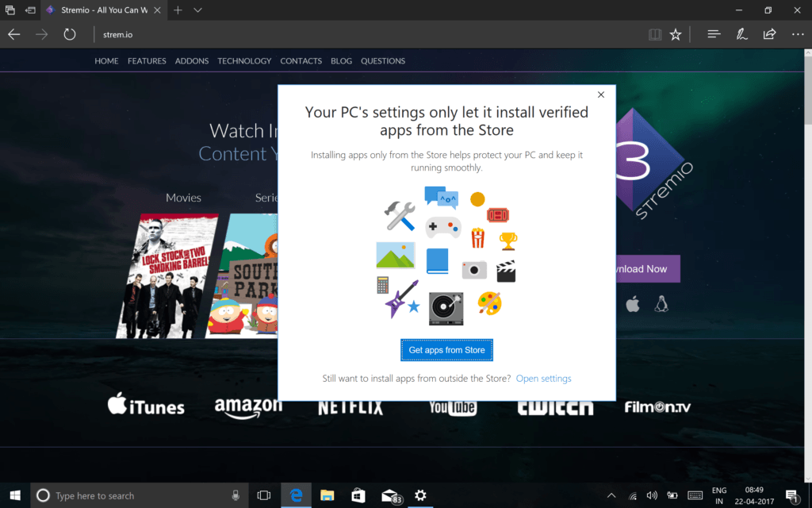Set these tabs aside icon

(x=30, y=10)
